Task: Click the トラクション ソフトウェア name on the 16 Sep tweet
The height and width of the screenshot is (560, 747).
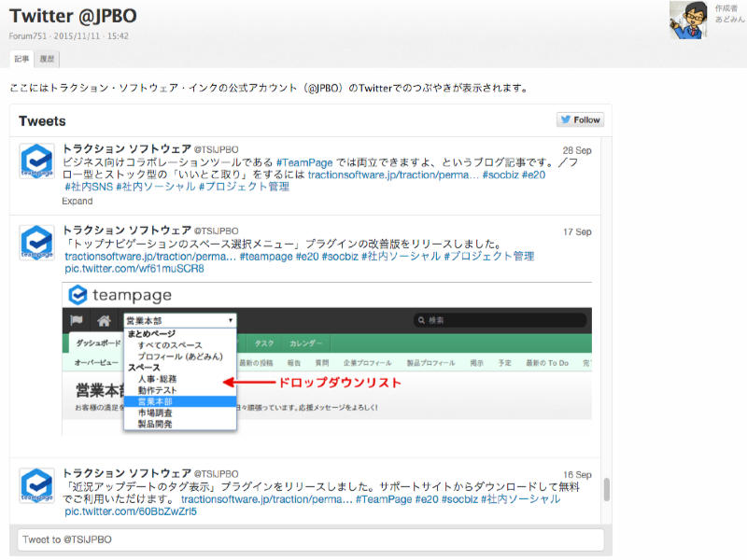Action: pos(127,473)
